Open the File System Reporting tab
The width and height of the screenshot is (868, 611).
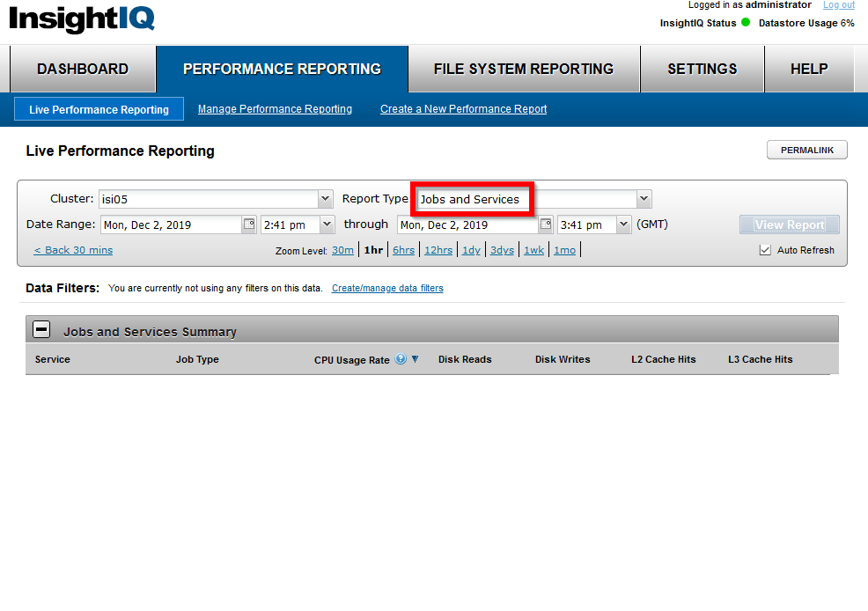(524, 69)
